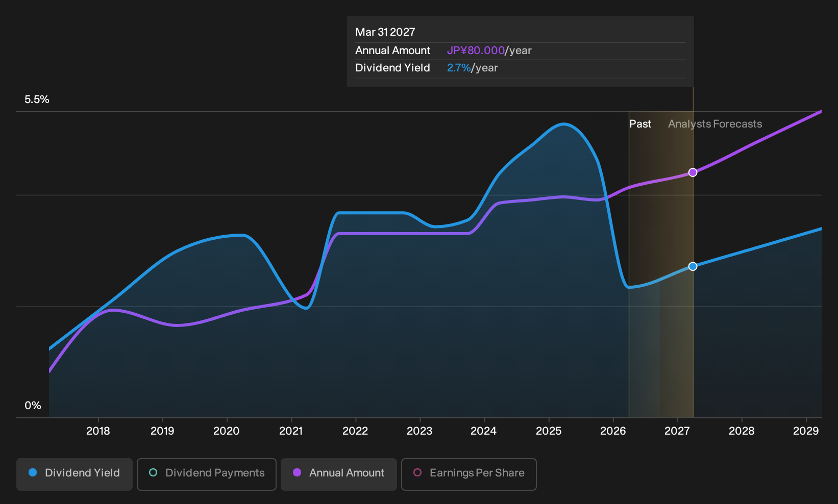Click the Mar 31 2027 tooltip date
The height and width of the screenshot is (504, 838).
[x=385, y=32]
